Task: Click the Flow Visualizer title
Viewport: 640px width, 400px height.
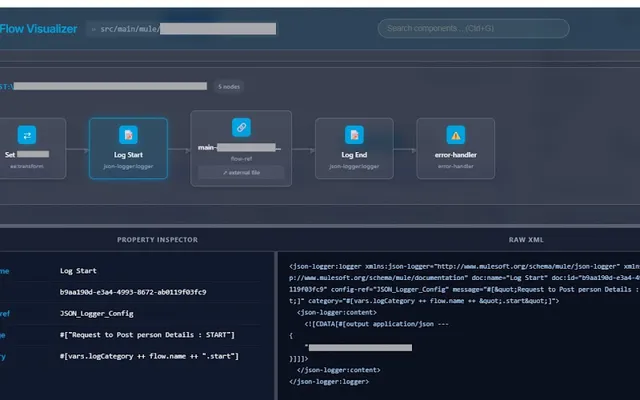Action: (38, 29)
